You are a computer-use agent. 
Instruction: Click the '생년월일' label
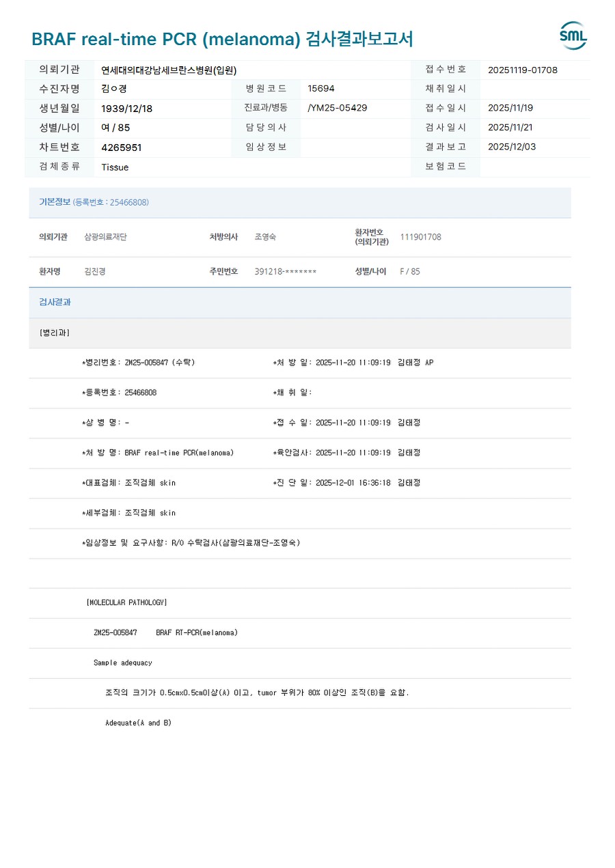tap(59, 108)
